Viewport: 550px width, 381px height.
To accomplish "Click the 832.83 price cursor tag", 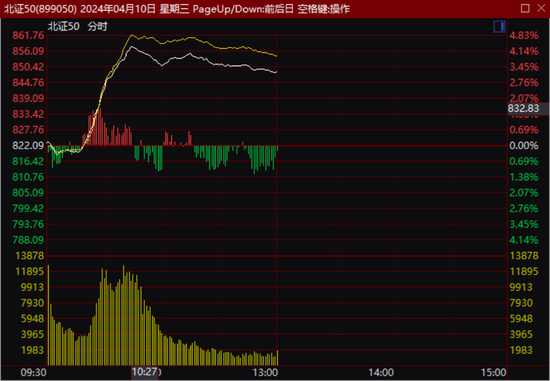I will (x=528, y=108).
